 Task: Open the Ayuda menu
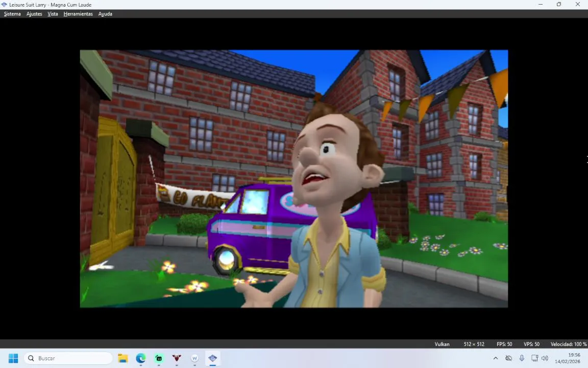click(105, 14)
